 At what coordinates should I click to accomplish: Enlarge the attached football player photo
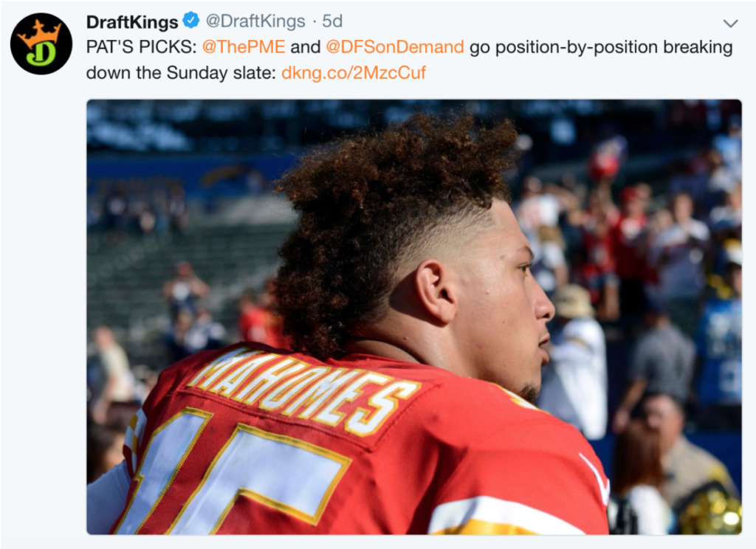413,317
